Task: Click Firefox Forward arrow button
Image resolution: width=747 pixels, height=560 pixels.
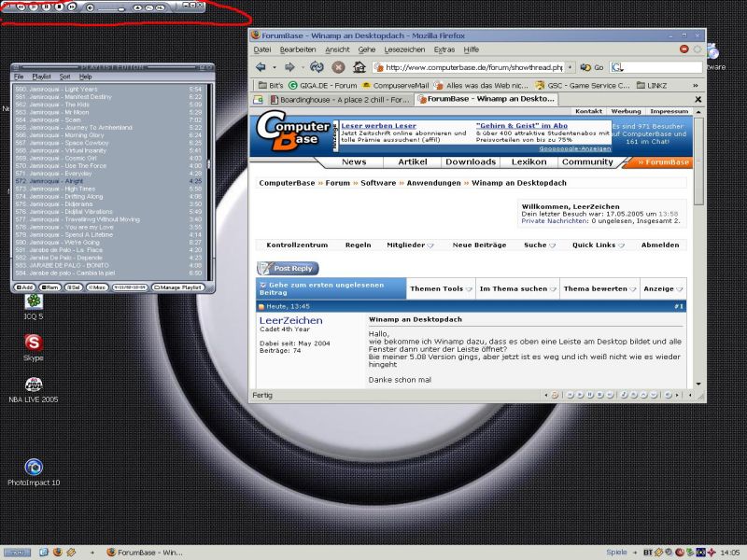Action: (289, 67)
